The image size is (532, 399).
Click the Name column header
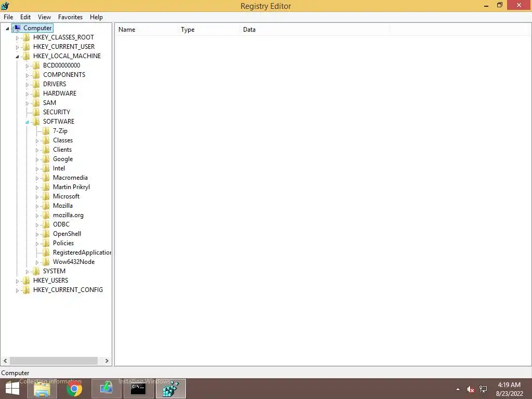pyautogui.click(x=146, y=30)
